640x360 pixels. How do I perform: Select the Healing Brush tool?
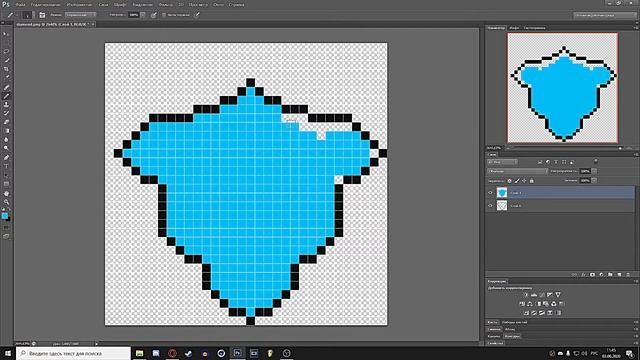pyautogui.click(x=6, y=87)
